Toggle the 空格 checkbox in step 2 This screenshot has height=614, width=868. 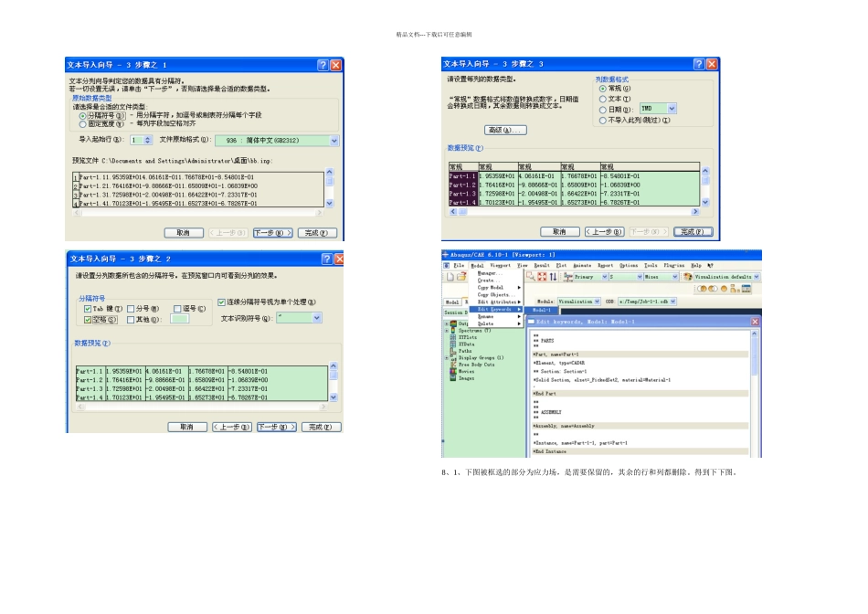pos(88,320)
